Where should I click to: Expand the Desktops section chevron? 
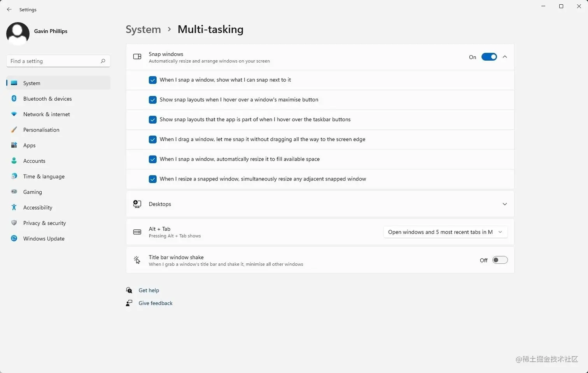505,204
